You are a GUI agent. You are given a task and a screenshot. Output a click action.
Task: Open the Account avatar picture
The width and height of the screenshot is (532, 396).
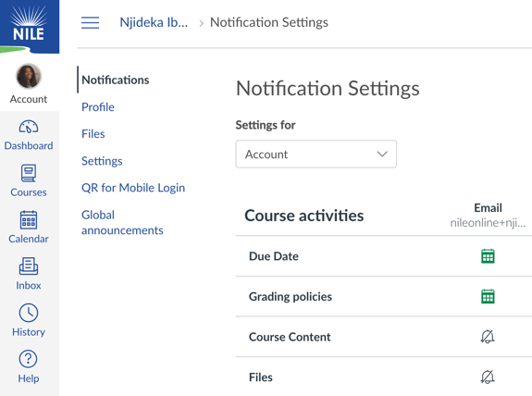(x=29, y=76)
